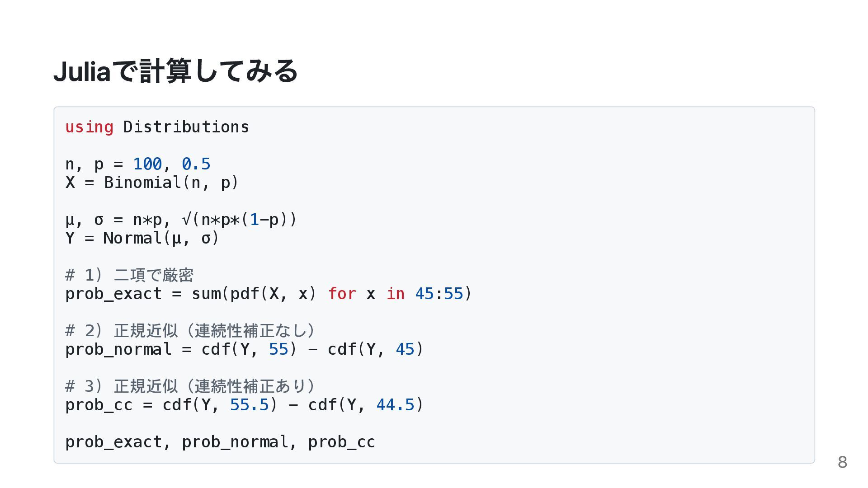This screenshot has height=488, width=868.
Task: Click the square root symbol in the code
Action: click(186, 220)
